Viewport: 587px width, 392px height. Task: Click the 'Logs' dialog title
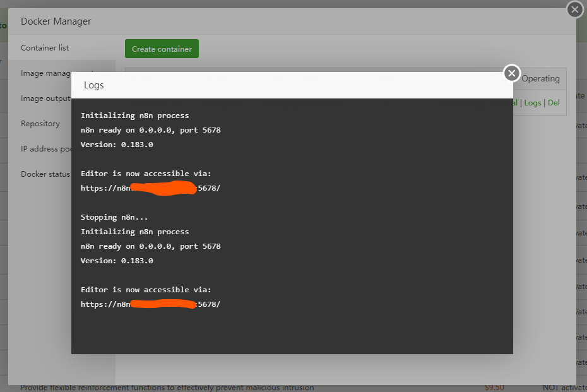coord(93,85)
